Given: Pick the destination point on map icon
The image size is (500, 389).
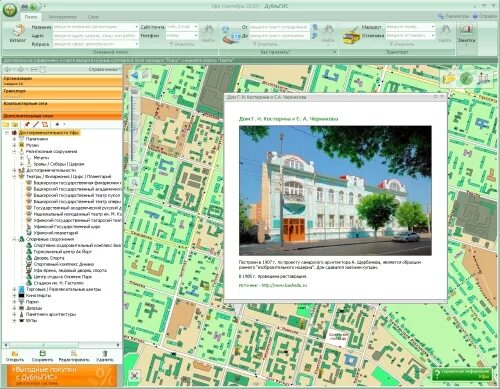Looking at the screenshot, I should (x=315, y=35).
